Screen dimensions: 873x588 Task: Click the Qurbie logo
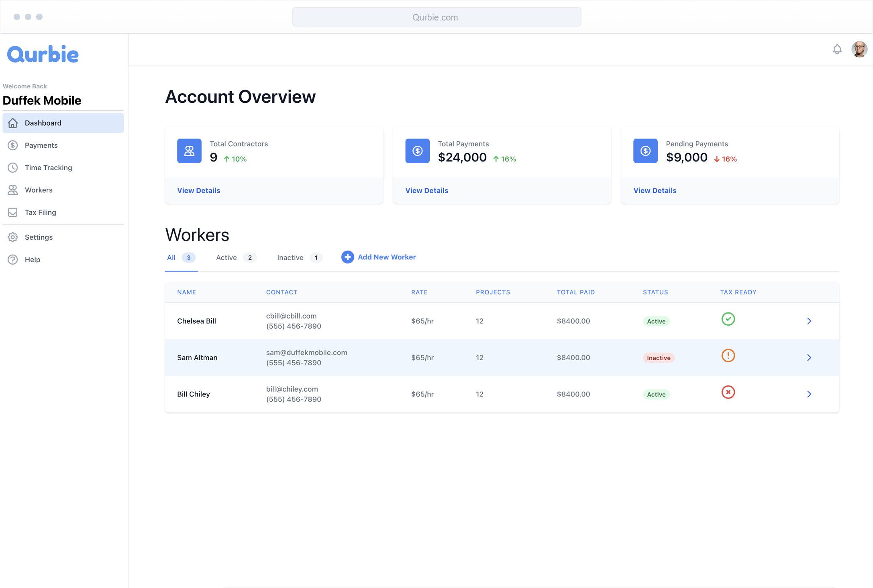tap(43, 55)
